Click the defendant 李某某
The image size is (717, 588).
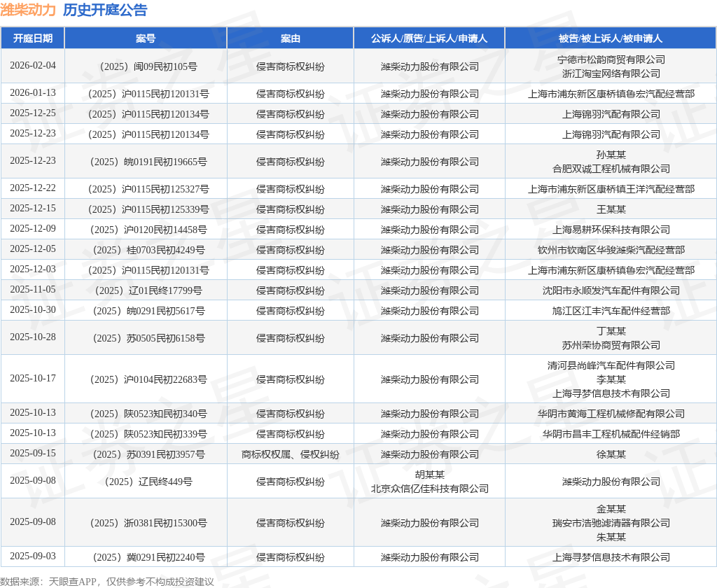[611, 379]
